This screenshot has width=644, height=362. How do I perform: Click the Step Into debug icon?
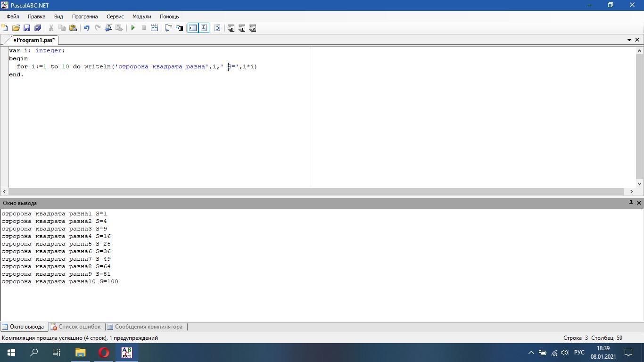coord(179,28)
